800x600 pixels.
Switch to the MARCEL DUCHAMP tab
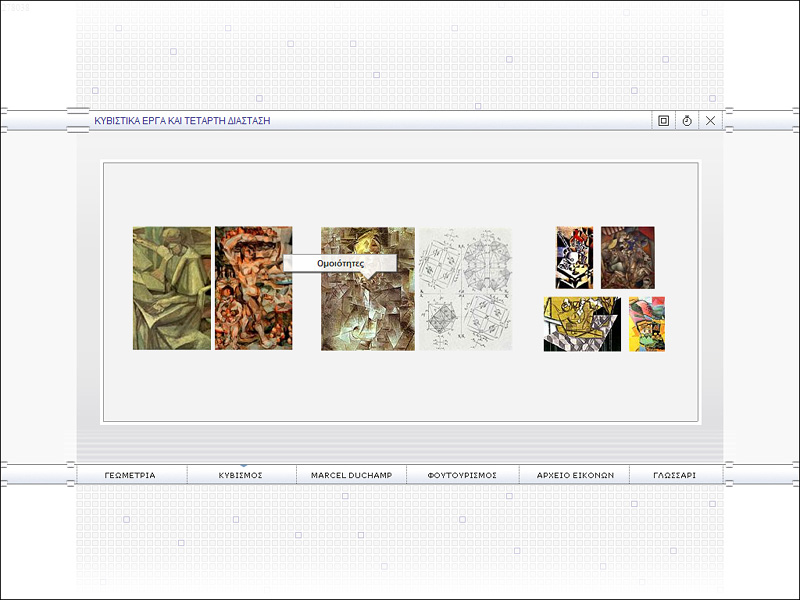[x=352, y=475]
